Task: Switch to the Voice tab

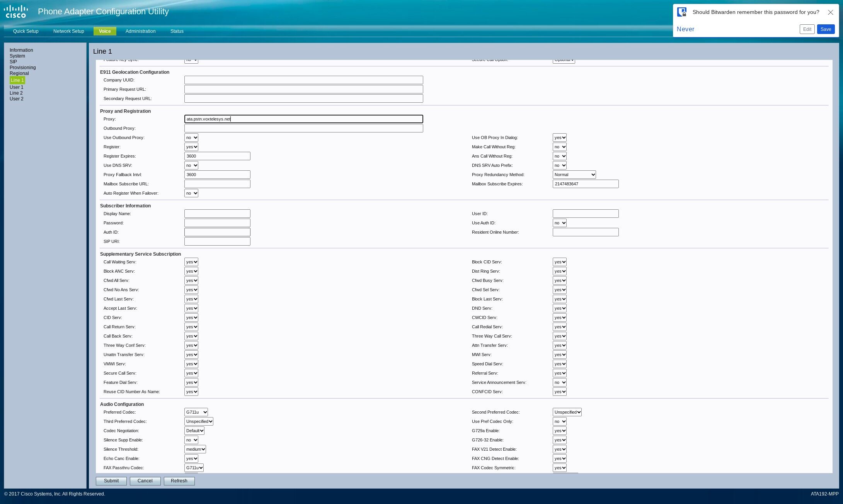Action: (105, 31)
